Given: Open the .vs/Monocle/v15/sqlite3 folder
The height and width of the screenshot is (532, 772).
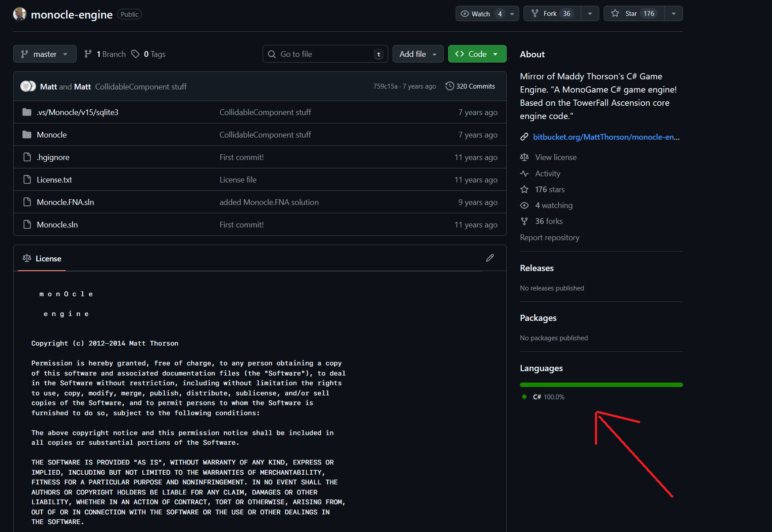Looking at the screenshot, I should pos(78,112).
